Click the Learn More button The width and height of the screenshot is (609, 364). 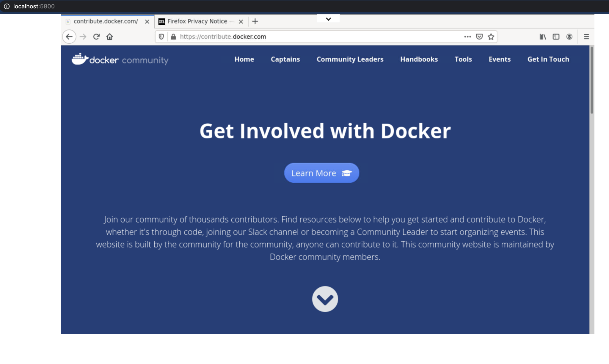point(321,173)
